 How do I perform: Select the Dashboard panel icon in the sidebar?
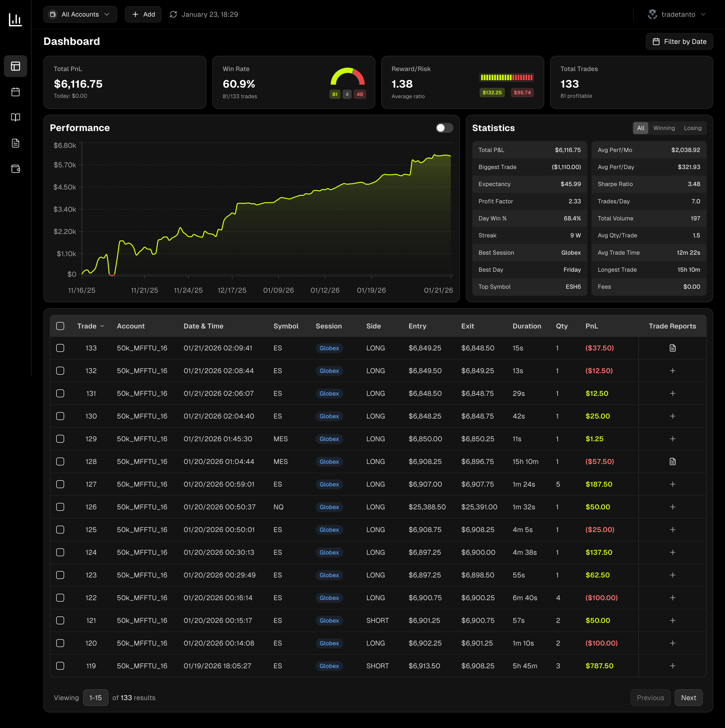[16, 66]
